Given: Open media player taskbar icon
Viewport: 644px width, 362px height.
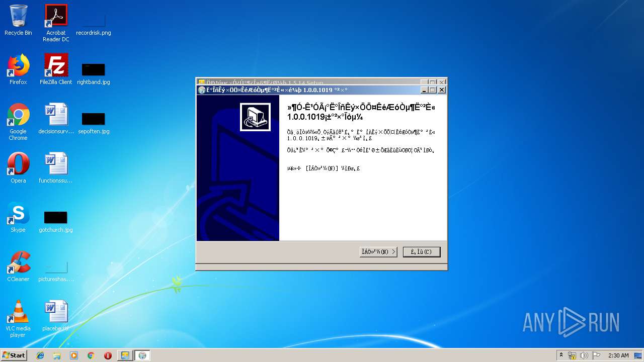Looking at the screenshot, I should click(x=74, y=355).
